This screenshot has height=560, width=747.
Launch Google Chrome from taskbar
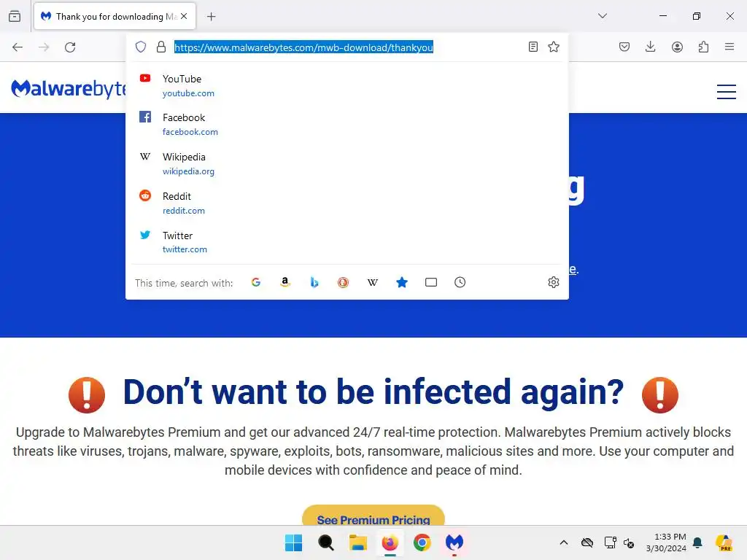click(422, 542)
